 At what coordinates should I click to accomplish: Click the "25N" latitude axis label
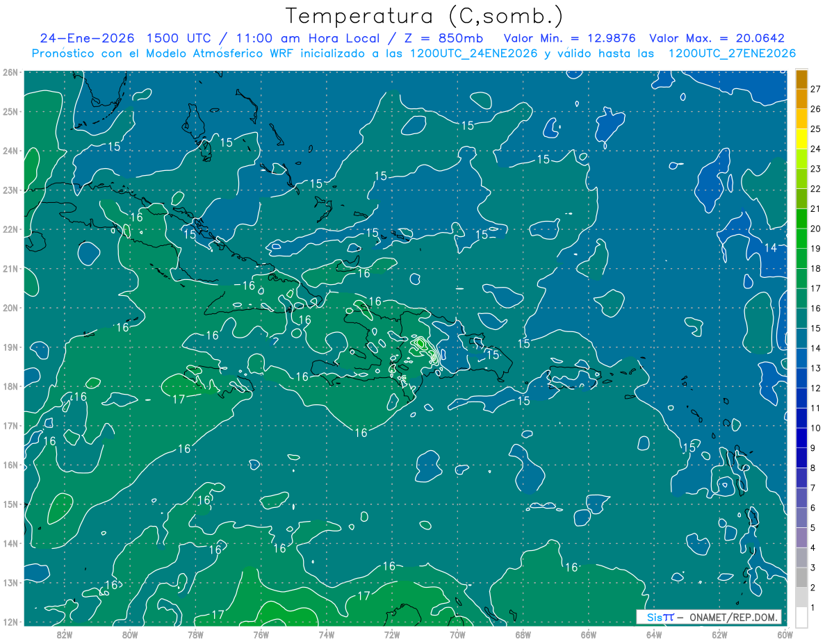coord(10,111)
